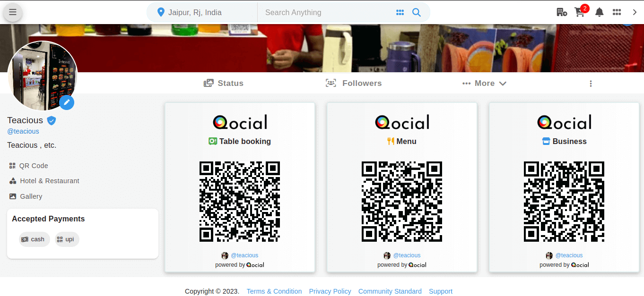Click the verified badge next to Teacious
Viewport: 644px width, 296px height.
pyautogui.click(x=52, y=120)
